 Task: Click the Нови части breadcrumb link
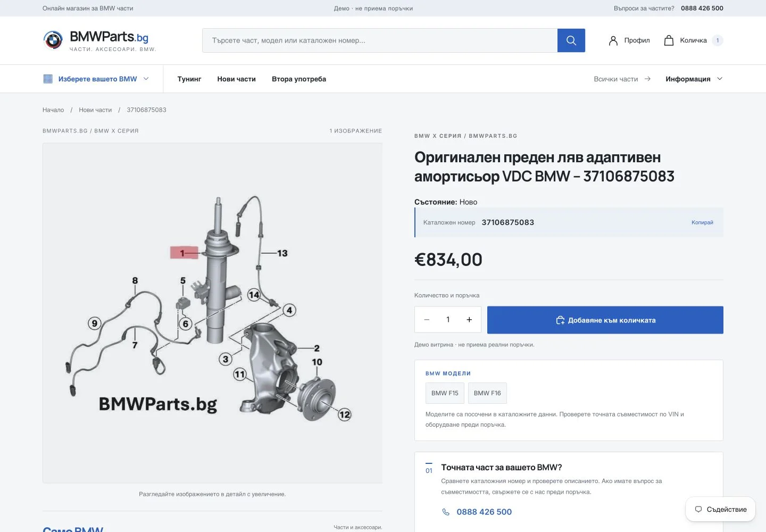click(x=95, y=110)
